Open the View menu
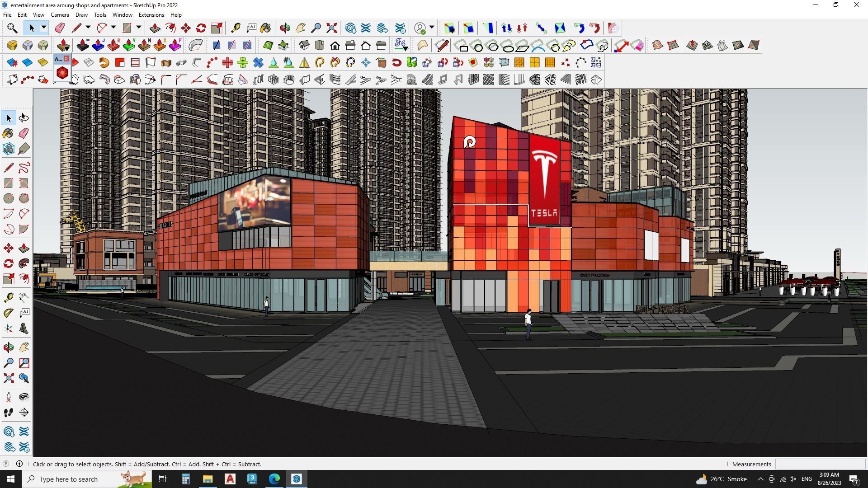The image size is (868, 488). tap(38, 15)
